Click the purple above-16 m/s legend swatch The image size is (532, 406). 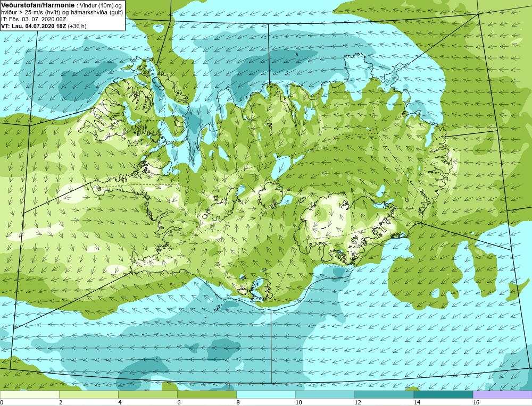[x=503, y=394]
